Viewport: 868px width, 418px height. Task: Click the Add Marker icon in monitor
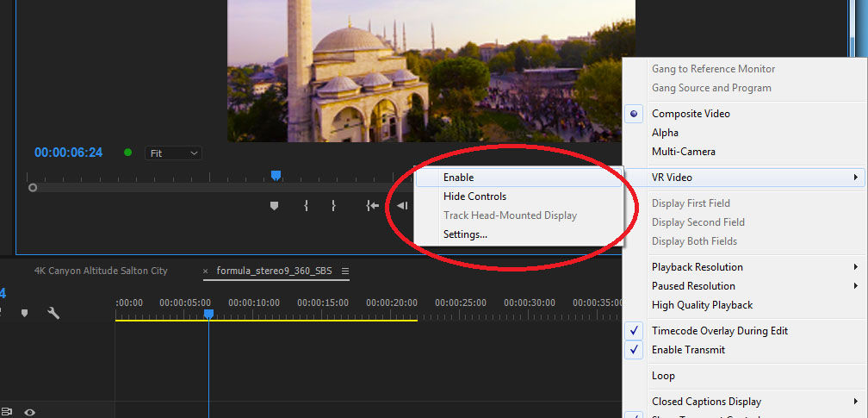click(x=274, y=206)
